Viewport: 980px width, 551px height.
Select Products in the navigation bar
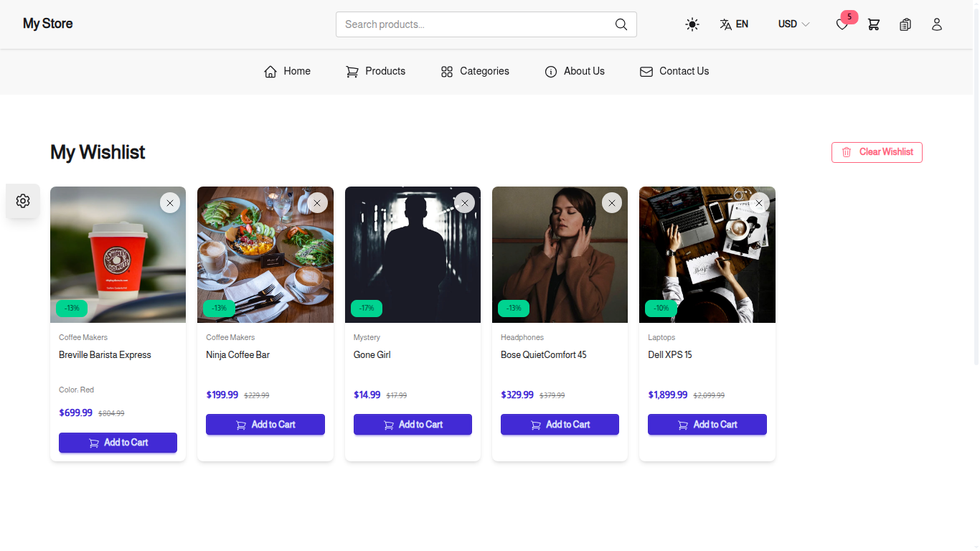tap(375, 71)
